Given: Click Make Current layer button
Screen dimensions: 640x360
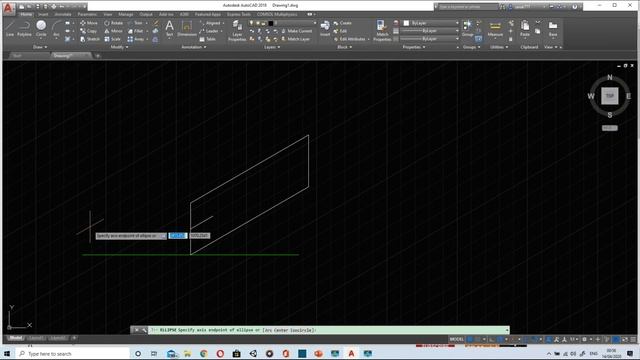Looking at the screenshot, I should (x=297, y=31).
